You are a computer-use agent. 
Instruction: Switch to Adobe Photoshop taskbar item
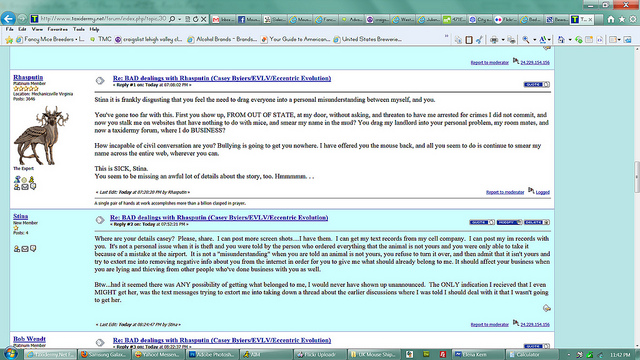(x=212, y=355)
